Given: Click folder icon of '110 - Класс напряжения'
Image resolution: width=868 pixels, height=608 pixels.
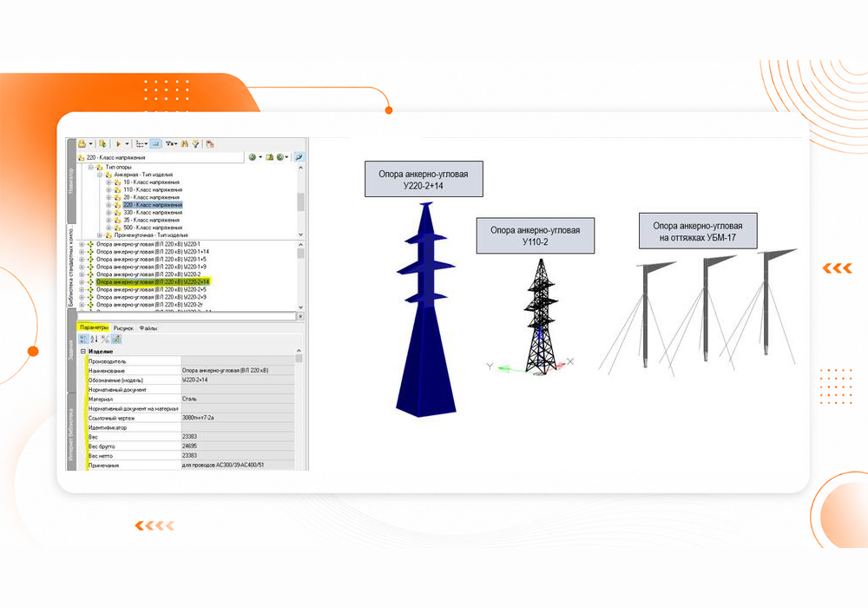Looking at the screenshot, I should [x=117, y=190].
